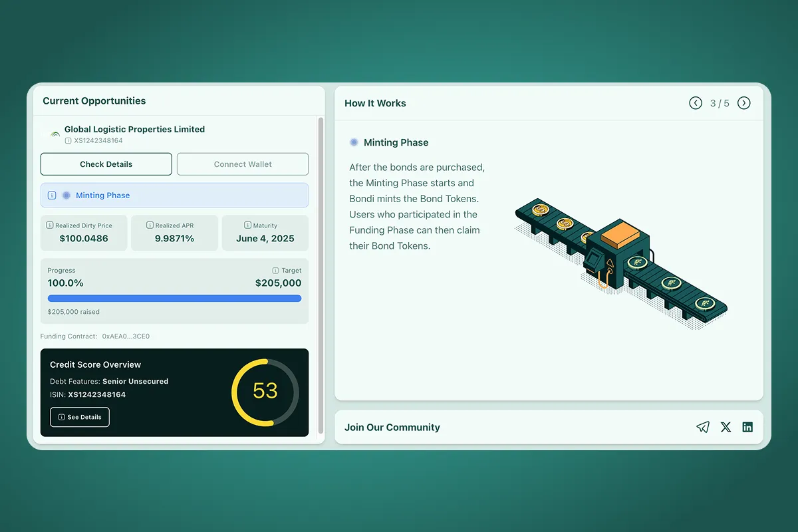
Task: Click info icon beside ISIN XS1242348164
Action: pyautogui.click(x=68, y=141)
